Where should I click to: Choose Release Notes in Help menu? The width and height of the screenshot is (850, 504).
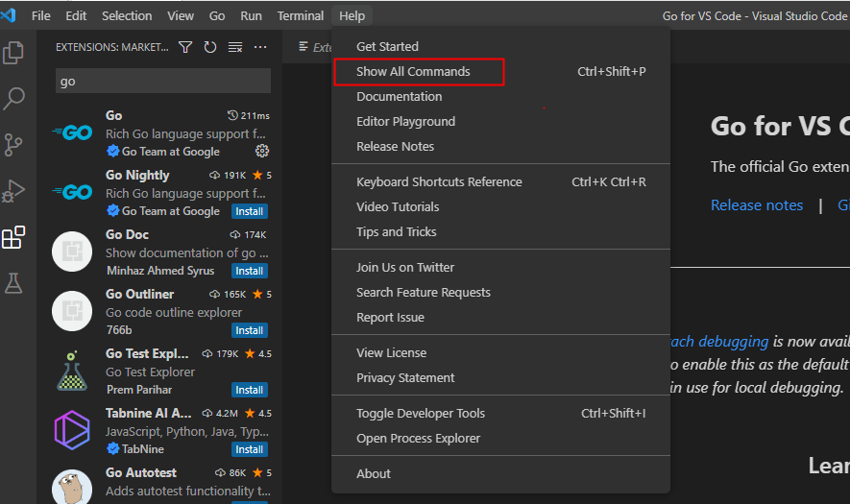point(501,146)
